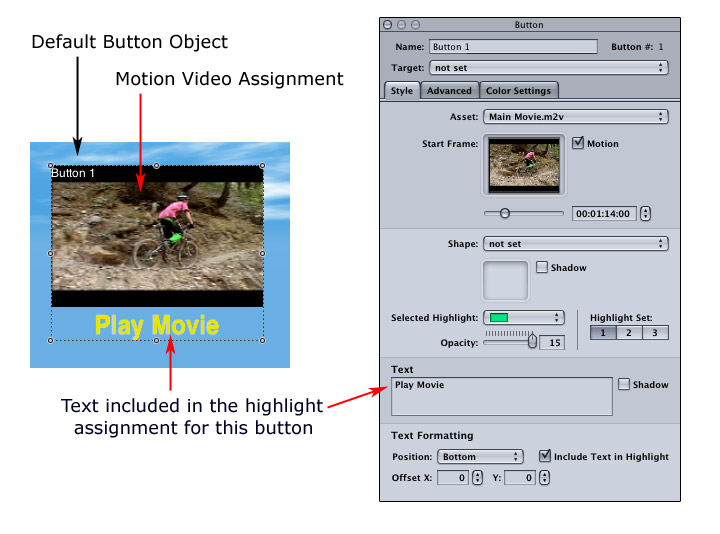This screenshot has width=720, height=534.
Task: Enable Shadow checkbox for the shape
Action: tap(542, 267)
